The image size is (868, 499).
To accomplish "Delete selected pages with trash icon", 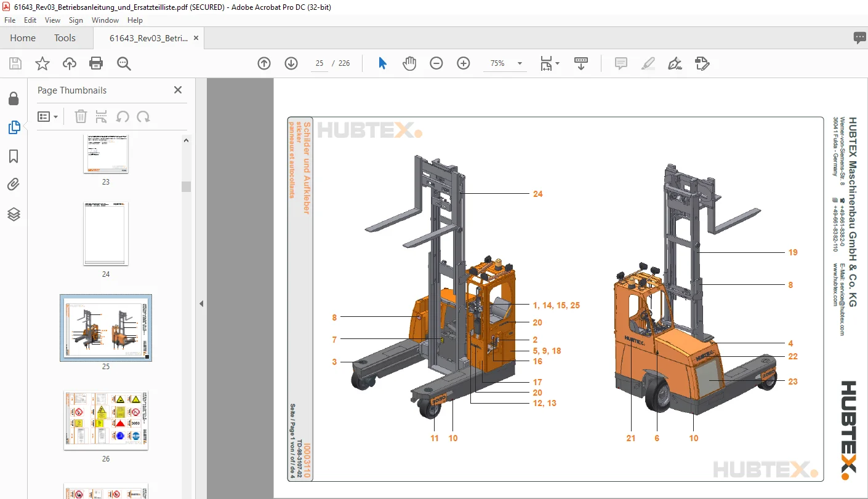I will [x=81, y=116].
